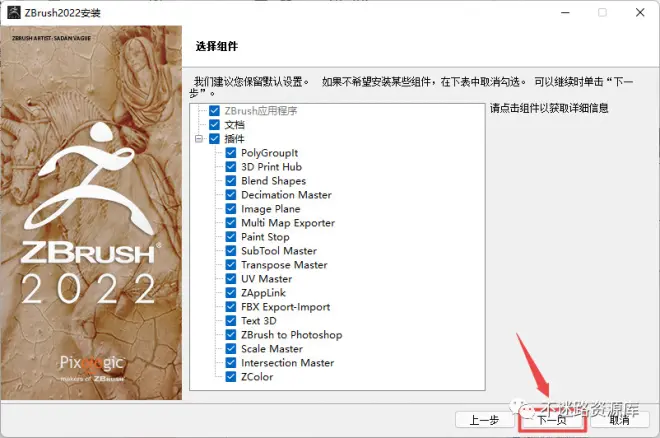Uncheck the Paint Stop checkbox
This screenshot has width=660, height=438.
click(x=231, y=236)
